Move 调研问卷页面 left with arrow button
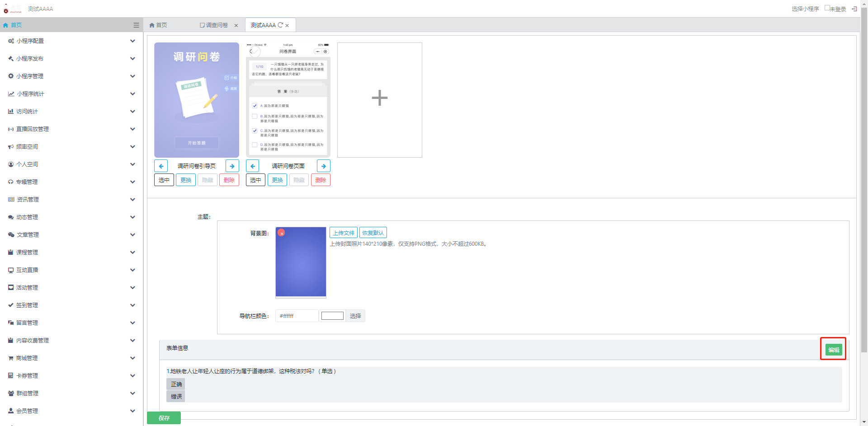Viewport: 868px width, 426px height. coord(253,166)
